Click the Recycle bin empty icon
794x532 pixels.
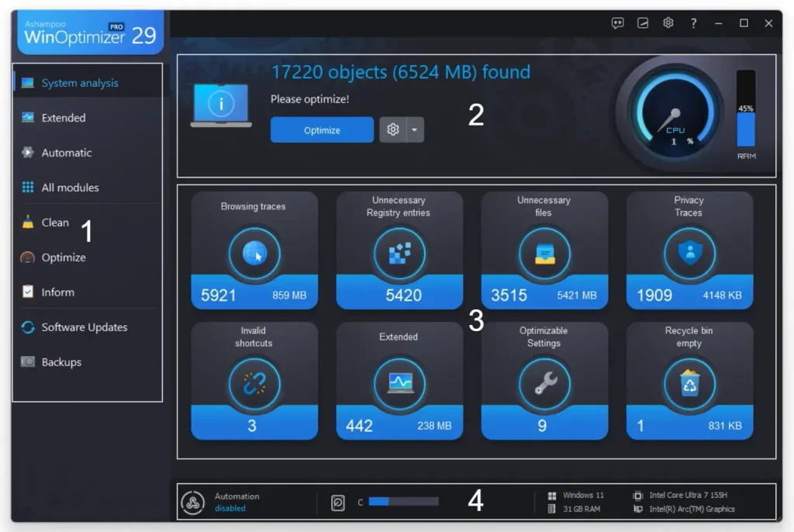(x=689, y=384)
